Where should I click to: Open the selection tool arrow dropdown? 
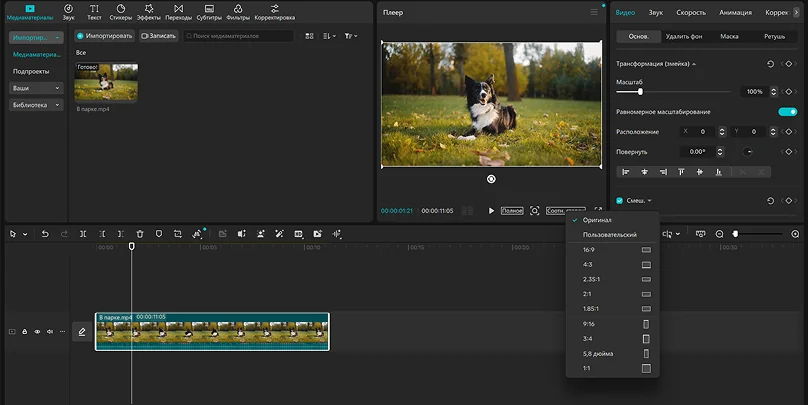click(x=25, y=234)
